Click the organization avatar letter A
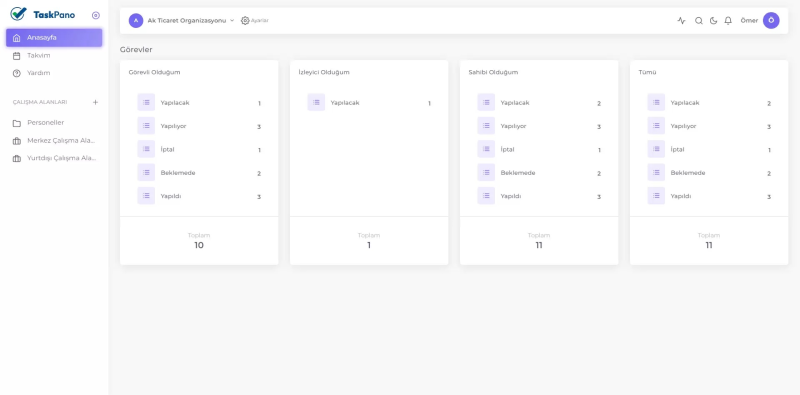The image size is (800, 395). tap(136, 20)
